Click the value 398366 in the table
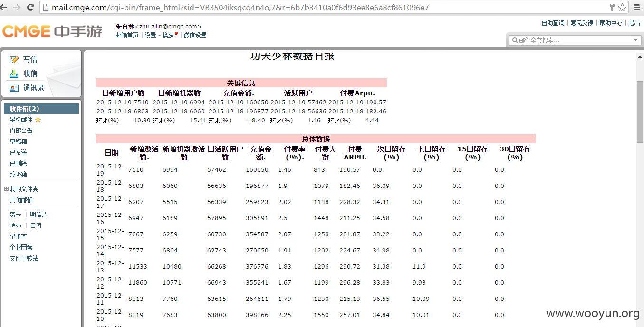644x327 pixels. (257, 315)
